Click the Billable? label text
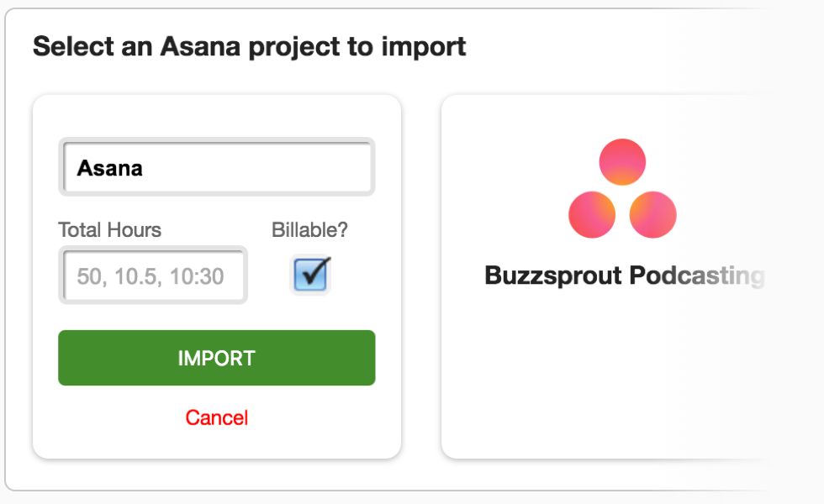 coord(309,230)
